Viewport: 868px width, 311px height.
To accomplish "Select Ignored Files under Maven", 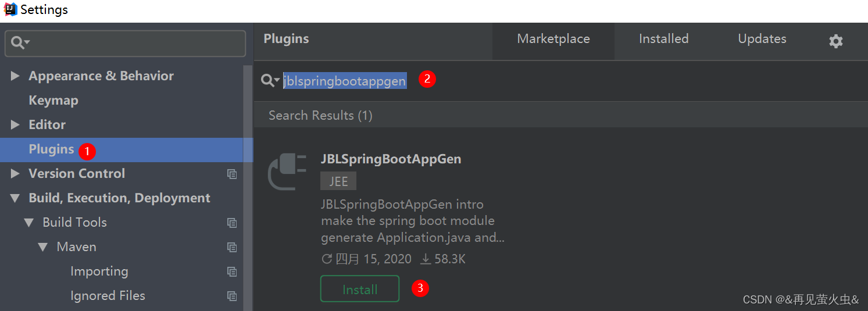I will [108, 296].
